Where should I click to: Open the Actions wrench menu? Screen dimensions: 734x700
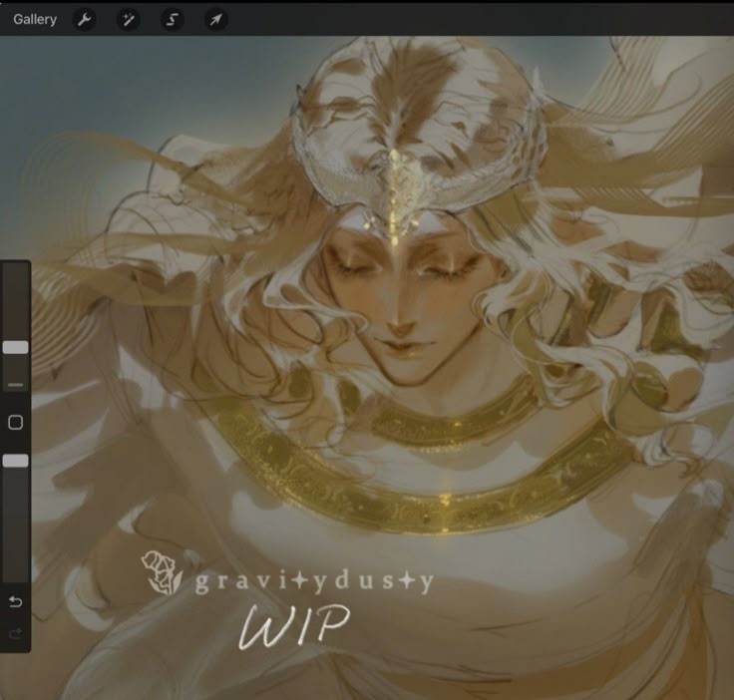[x=84, y=20]
